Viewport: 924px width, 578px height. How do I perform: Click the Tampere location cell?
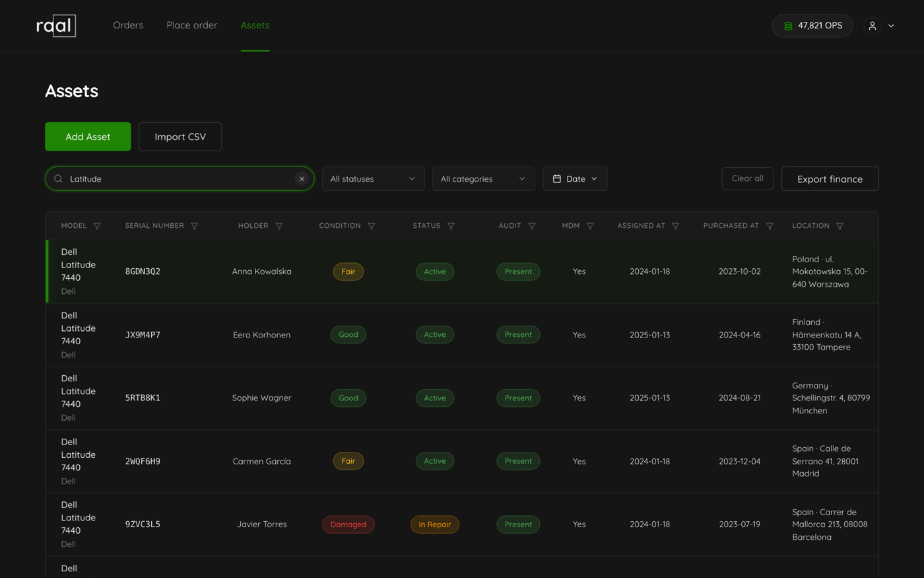[827, 335]
